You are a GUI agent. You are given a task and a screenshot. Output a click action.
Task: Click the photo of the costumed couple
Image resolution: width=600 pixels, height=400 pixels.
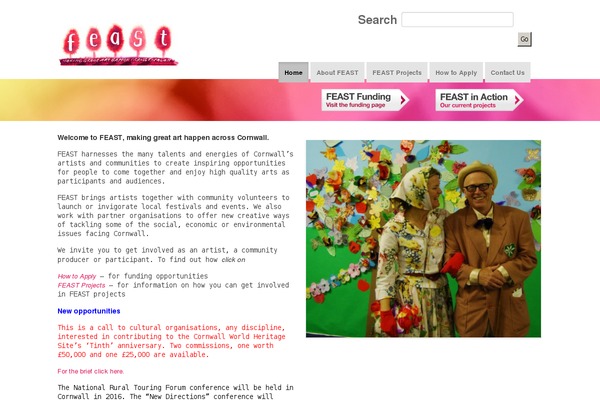[423, 238]
